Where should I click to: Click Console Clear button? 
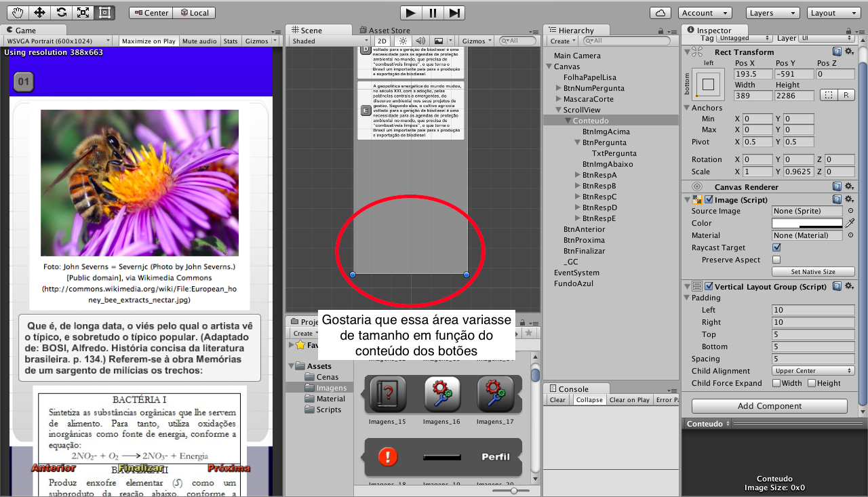coord(557,400)
